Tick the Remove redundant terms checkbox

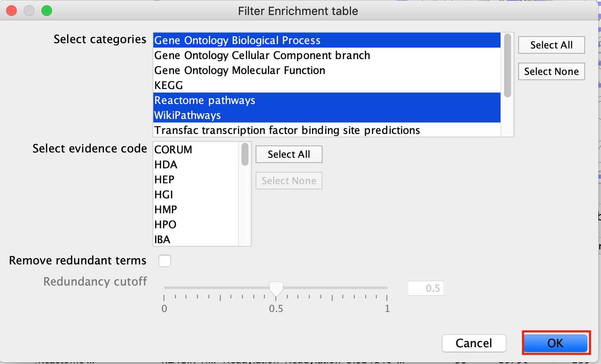(x=165, y=261)
